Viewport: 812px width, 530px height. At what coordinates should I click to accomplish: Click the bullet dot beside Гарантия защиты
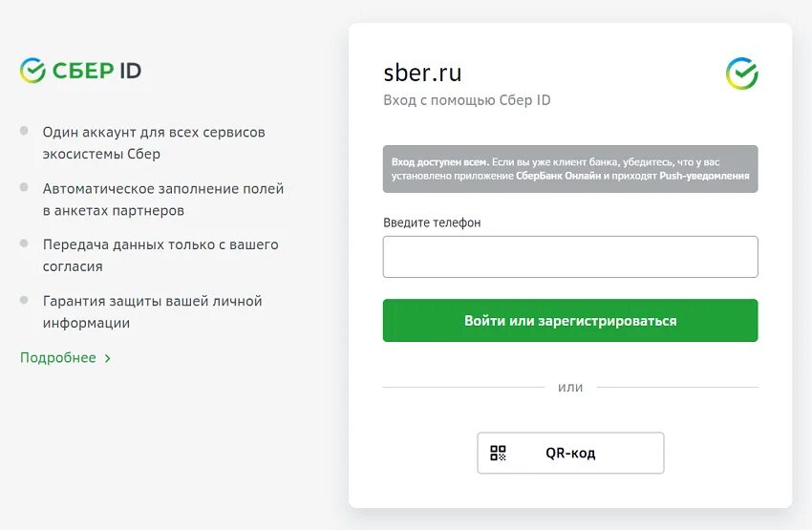click(24, 300)
